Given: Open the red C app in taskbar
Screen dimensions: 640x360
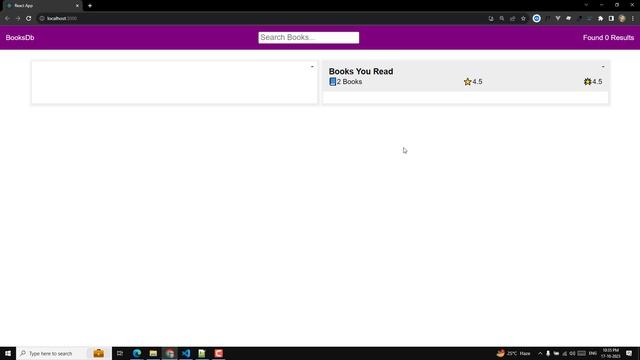Looking at the screenshot, I should (x=218, y=353).
